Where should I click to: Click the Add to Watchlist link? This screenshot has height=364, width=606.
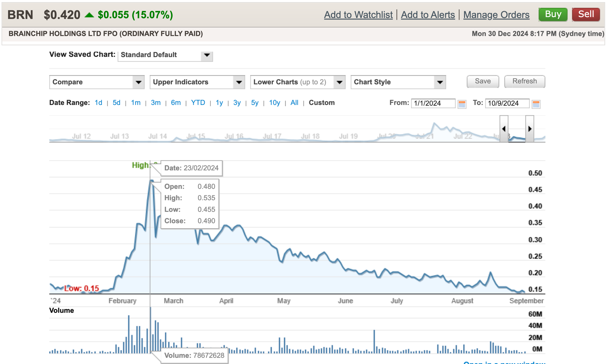[x=358, y=15]
